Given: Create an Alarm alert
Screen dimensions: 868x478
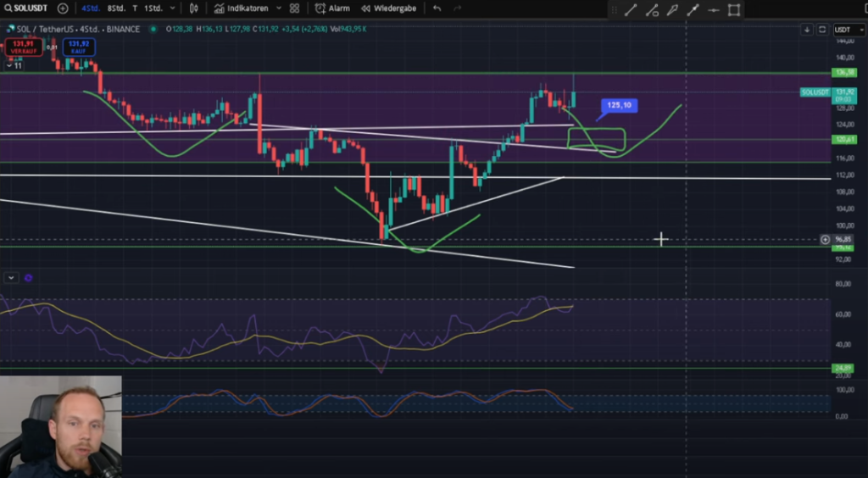Looking at the screenshot, I should 332,8.
